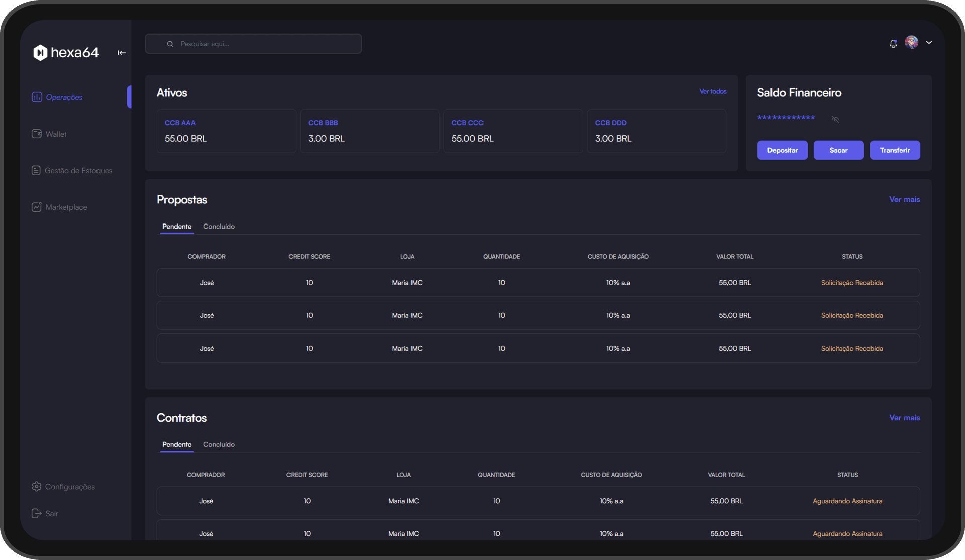Expand the user account dropdown chevron
Screen dimensions: 965x560
pos(929,43)
